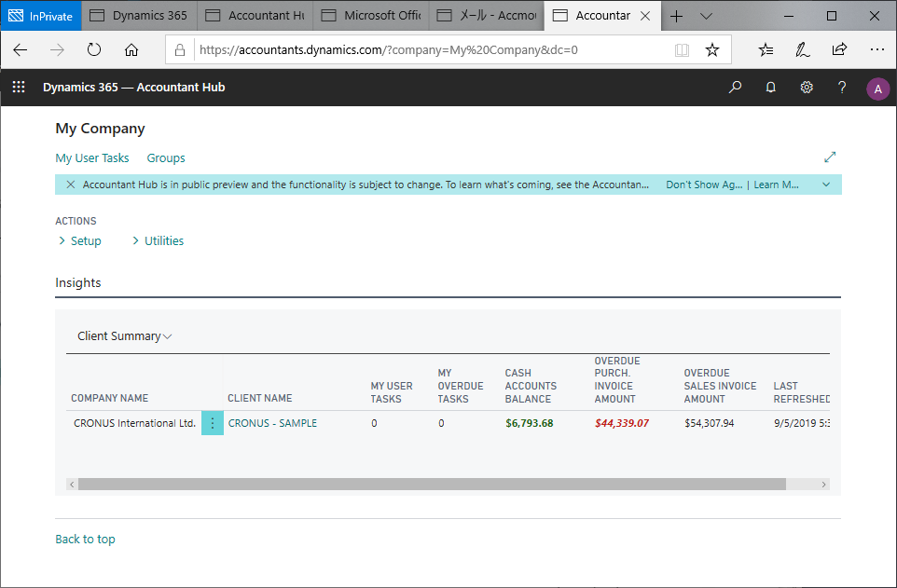Click the Last Refreshed column header

coord(802,392)
